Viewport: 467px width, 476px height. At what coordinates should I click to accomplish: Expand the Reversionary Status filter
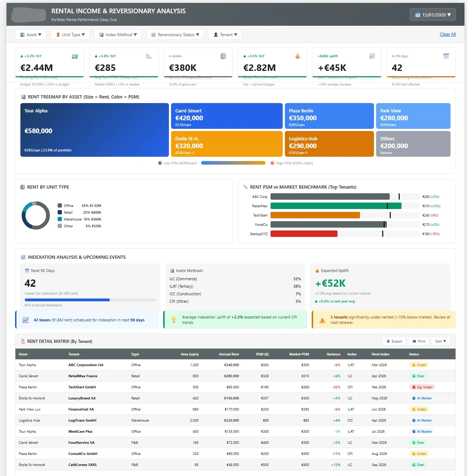tap(175, 34)
